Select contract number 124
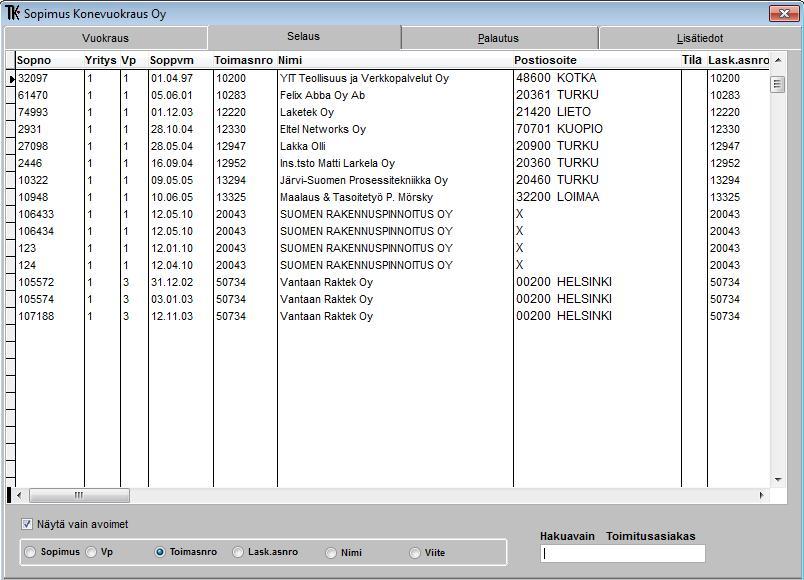This screenshot has height=580, width=804. point(50,265)
